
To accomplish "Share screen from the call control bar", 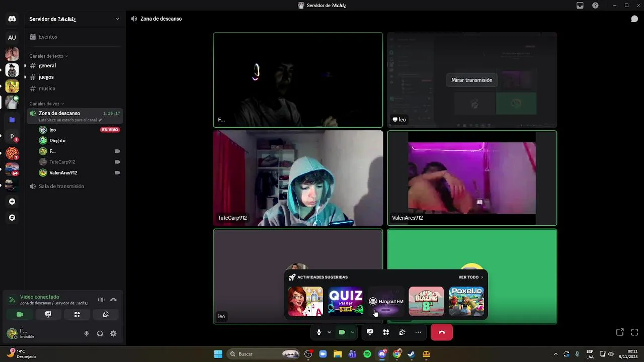I will coord(370,332).
